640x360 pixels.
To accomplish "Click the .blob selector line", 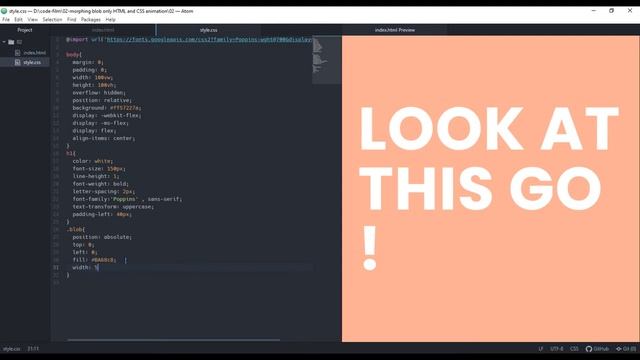I will [76, 230].
